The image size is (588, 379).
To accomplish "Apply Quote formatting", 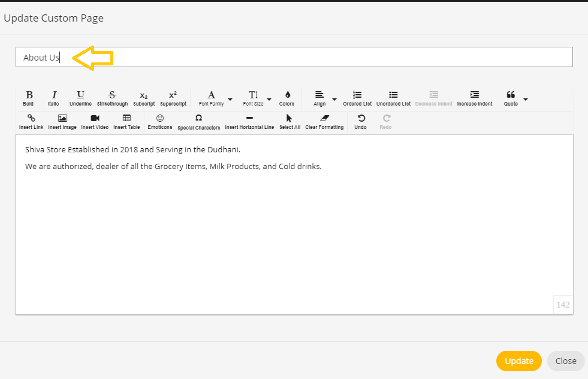I will click(x=511, y=98).
